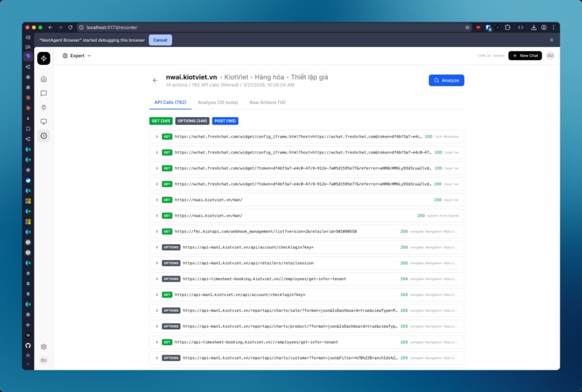Open the Chat section icon
The height and width of the screenshot is (392, 582).
point(44,93)
